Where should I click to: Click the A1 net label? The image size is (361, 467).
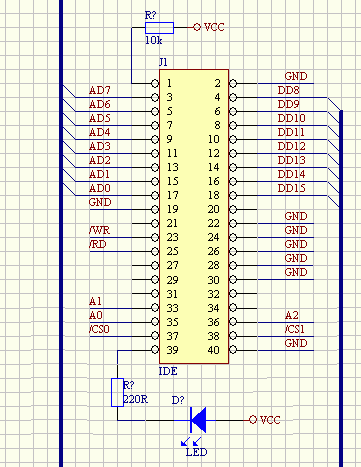tap(95, 301)
